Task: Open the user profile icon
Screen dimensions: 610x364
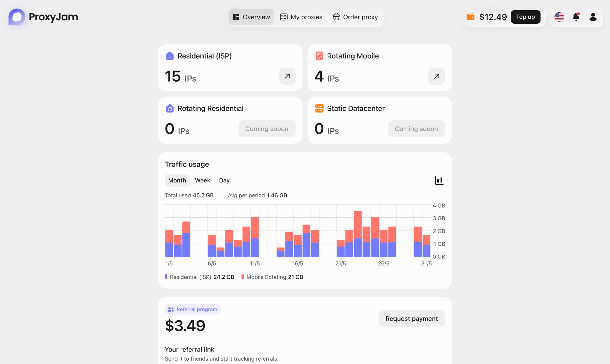Action: pyautogui.click(x=593, y=17)
